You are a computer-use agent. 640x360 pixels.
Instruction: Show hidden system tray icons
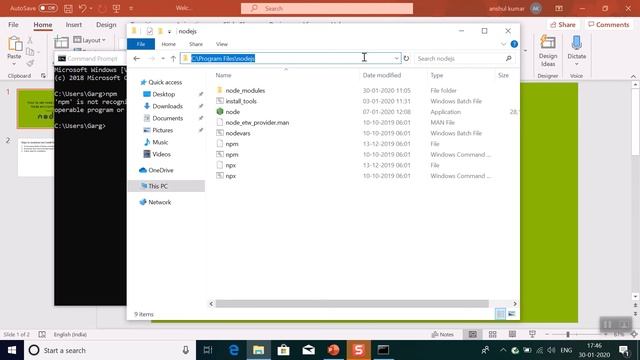coord(503,350)
